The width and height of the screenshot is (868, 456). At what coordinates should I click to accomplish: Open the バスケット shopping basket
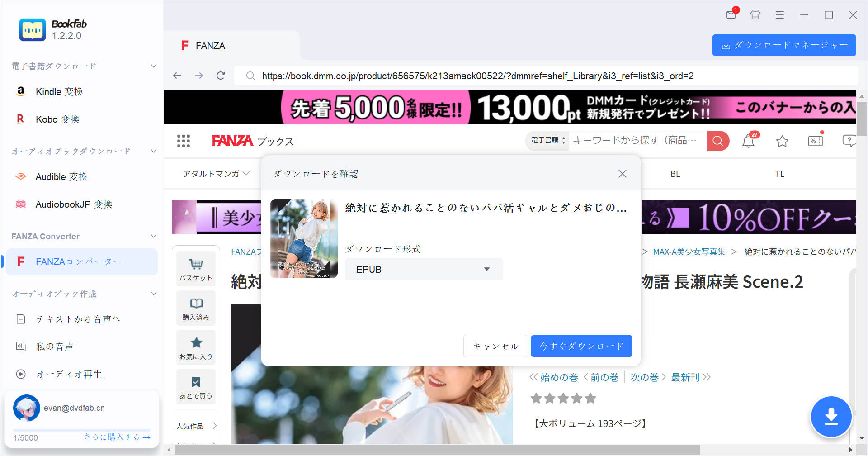[x=196, y=268]
